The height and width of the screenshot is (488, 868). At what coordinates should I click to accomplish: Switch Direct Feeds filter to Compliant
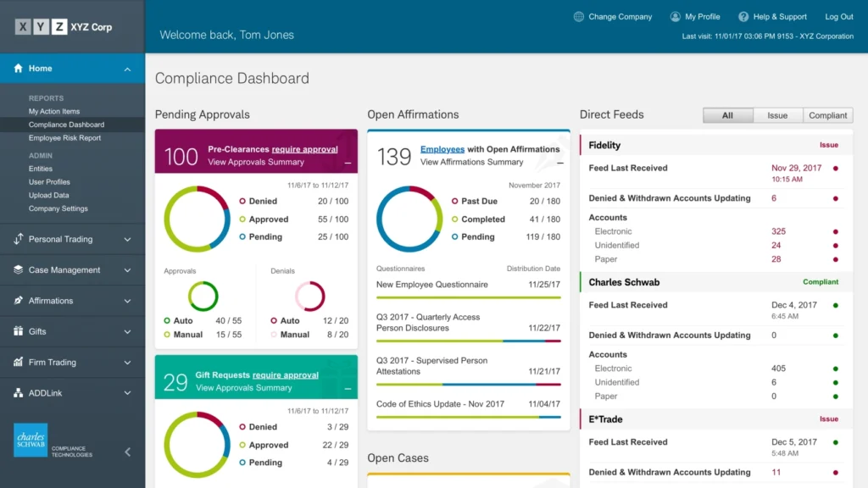point(828,115)
